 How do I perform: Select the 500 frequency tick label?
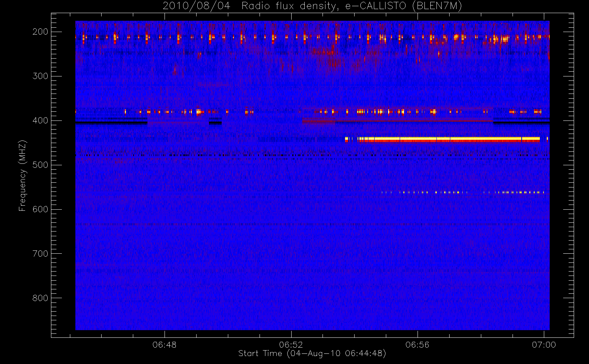(40, 165)
